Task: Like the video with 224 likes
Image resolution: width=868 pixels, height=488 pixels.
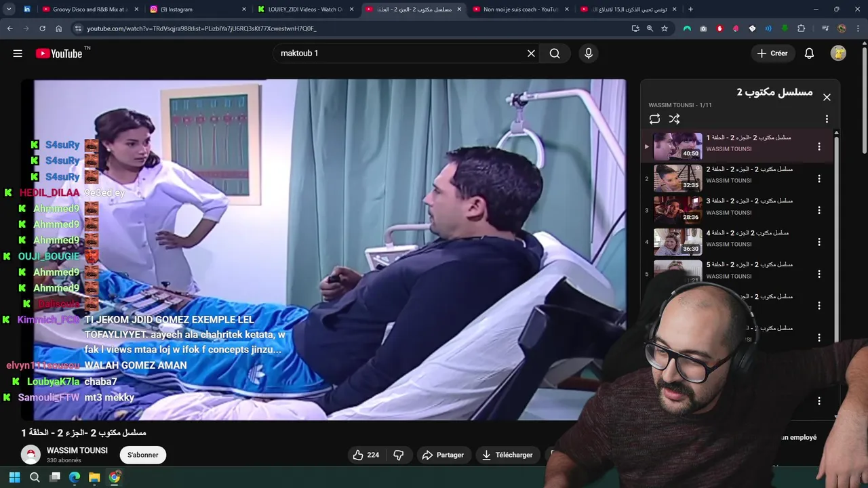Action: click(366, 455)
